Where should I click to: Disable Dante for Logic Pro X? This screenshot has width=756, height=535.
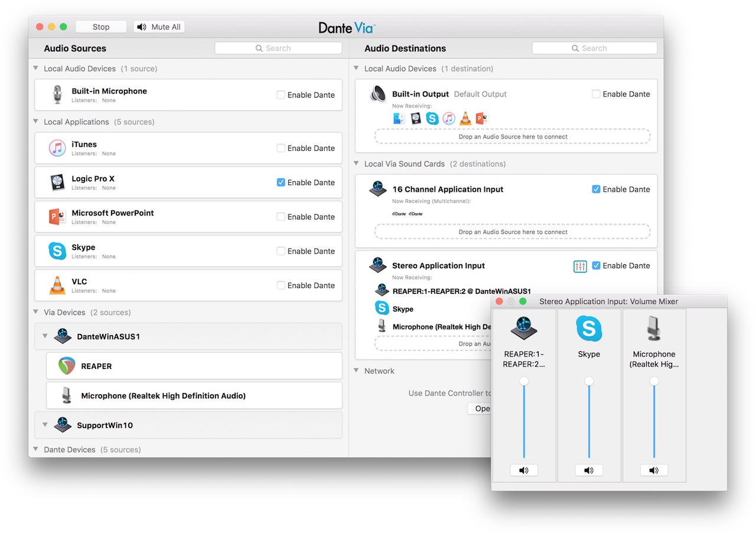(281, 182)
